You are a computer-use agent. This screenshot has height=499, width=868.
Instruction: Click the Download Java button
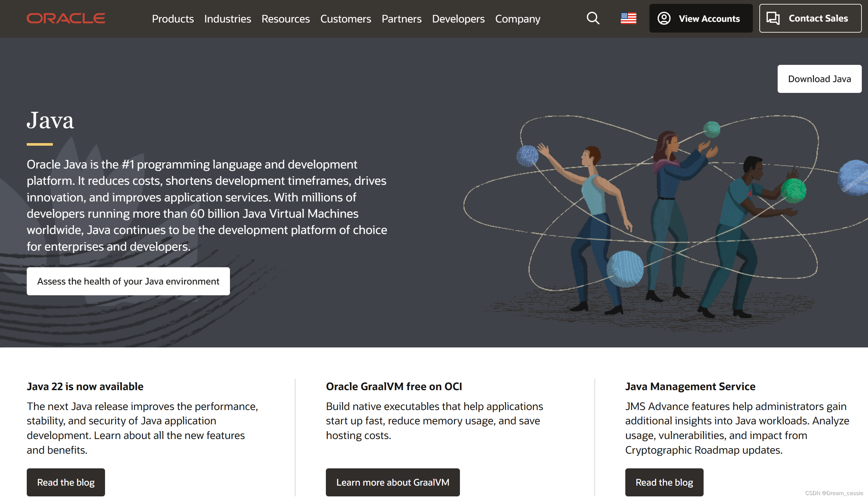(819, 79)
